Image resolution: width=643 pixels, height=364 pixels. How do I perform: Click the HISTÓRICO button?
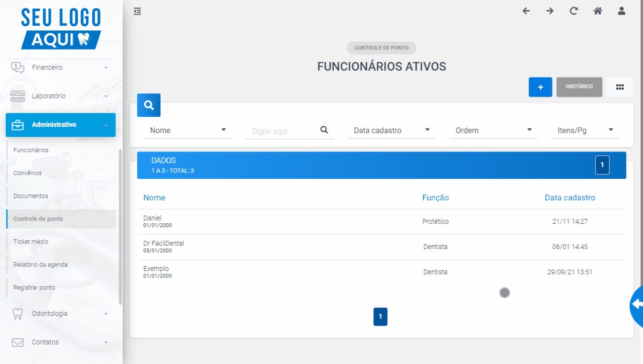coord(579,87)
